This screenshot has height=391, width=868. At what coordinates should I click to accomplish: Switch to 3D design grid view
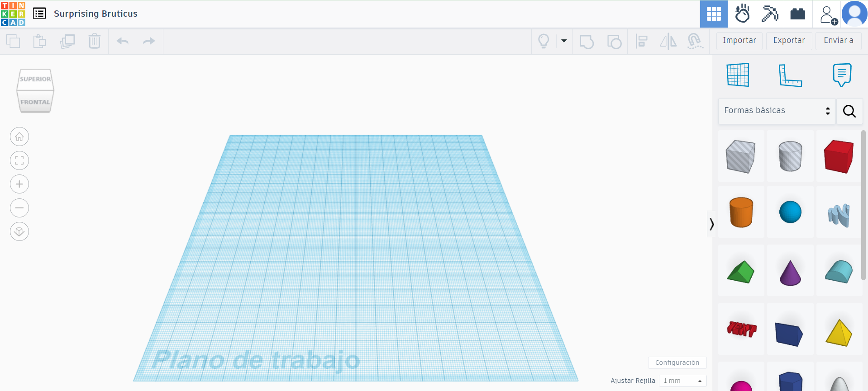pos(714,14)
